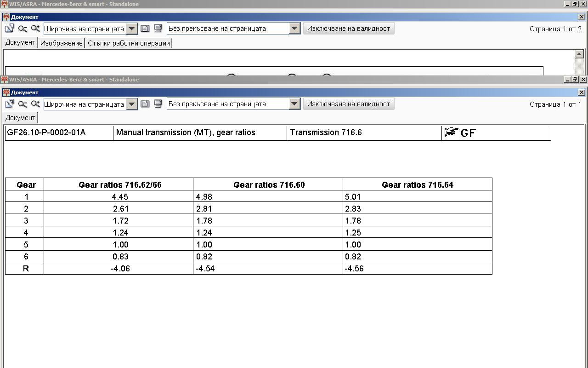Click the first toolbar icon in the back document window
The image size is (588, 368).
click(10, 29)
